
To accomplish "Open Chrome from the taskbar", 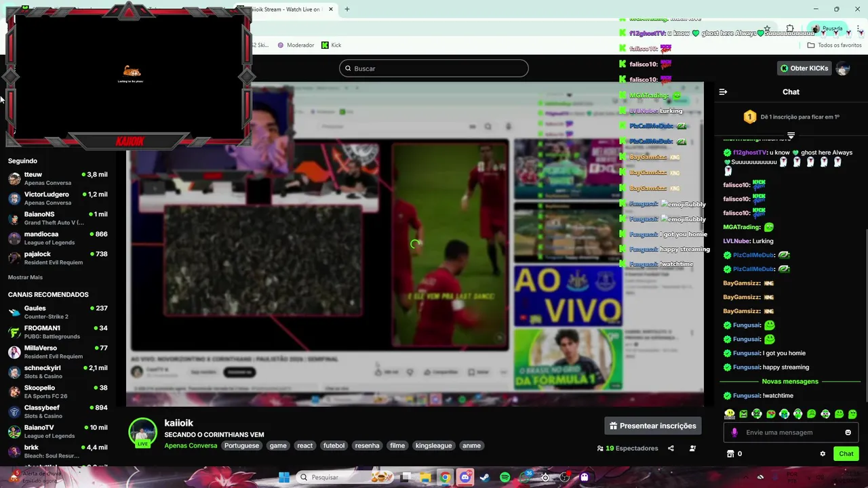I will [445, 477].
